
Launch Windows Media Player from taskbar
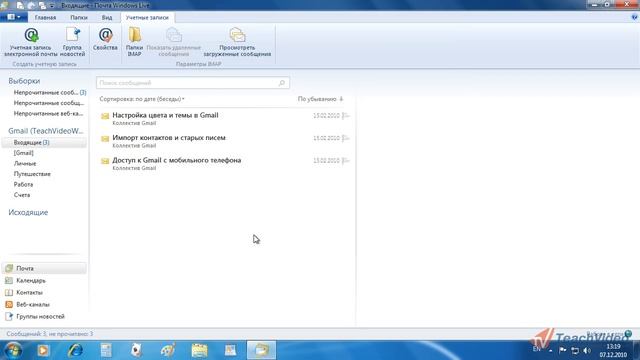43,350
